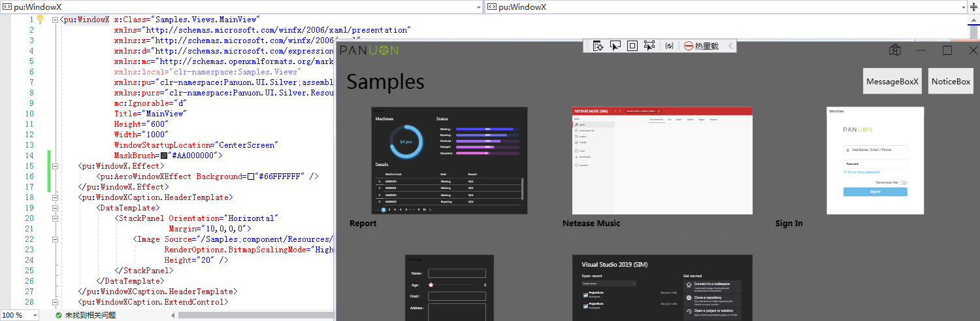Click Width="1000" on line 12
Viewport: 980px width, 321px height.
click(x=141, y=135)
